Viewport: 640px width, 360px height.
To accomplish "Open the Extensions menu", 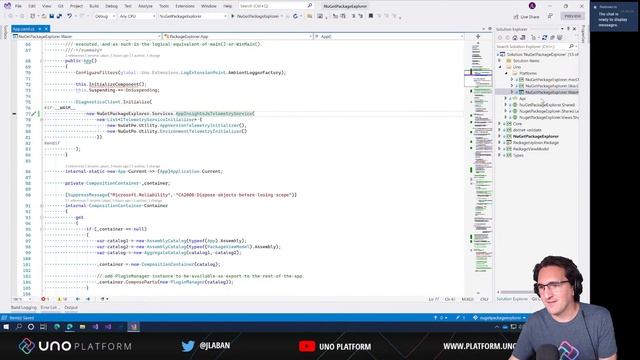I will pos(185,6).
